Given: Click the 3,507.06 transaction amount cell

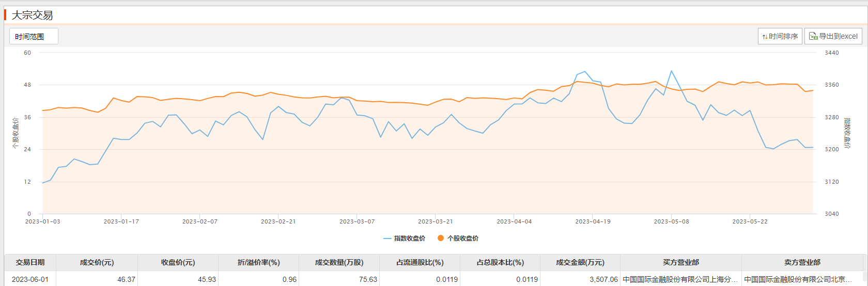Looking at the screenshot, I should point(603,279).
